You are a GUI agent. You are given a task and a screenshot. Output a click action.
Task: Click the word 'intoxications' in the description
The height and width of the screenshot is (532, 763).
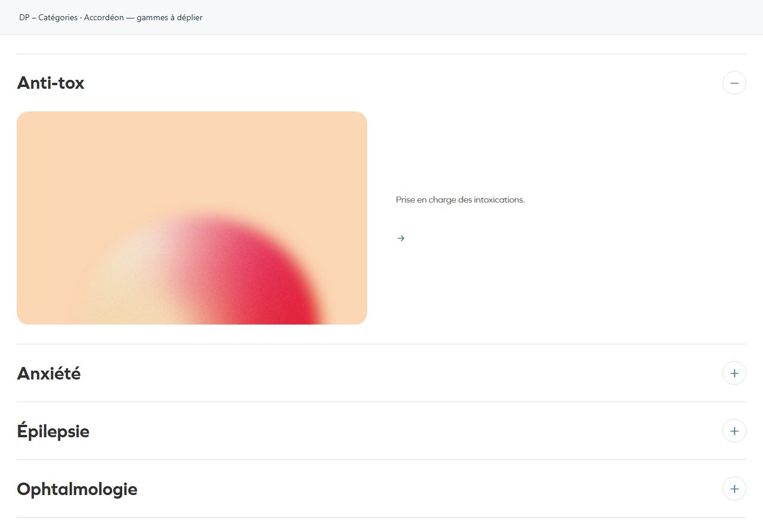click(x=500, y=200)
